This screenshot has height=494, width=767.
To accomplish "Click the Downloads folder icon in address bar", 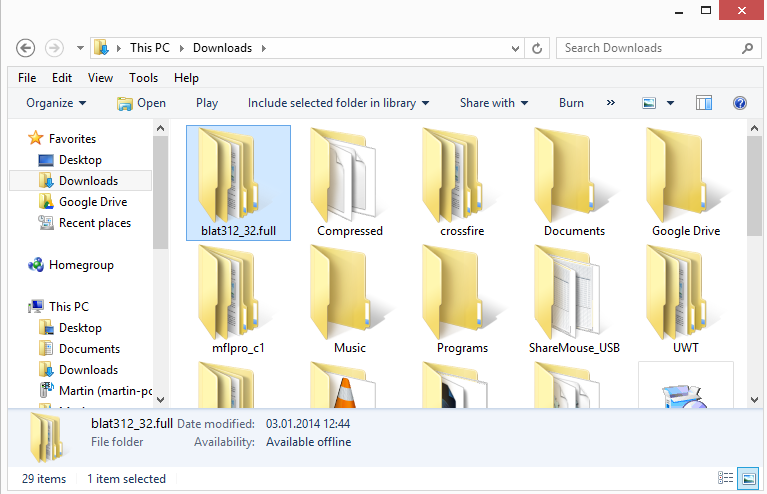I will (x=101, y=48).
